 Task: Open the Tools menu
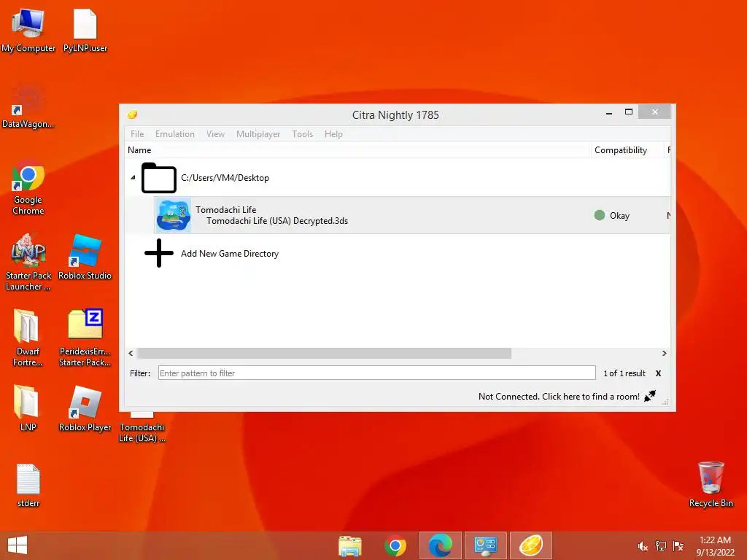tap(303, 134)
